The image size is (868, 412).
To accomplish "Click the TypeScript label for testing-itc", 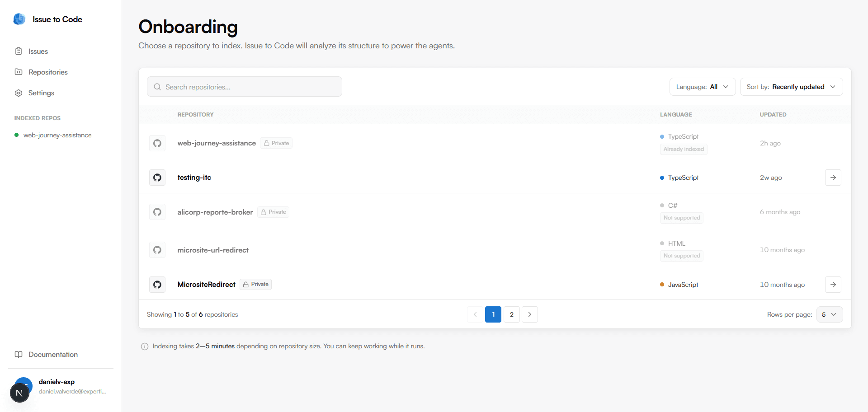I will point(683,178).
